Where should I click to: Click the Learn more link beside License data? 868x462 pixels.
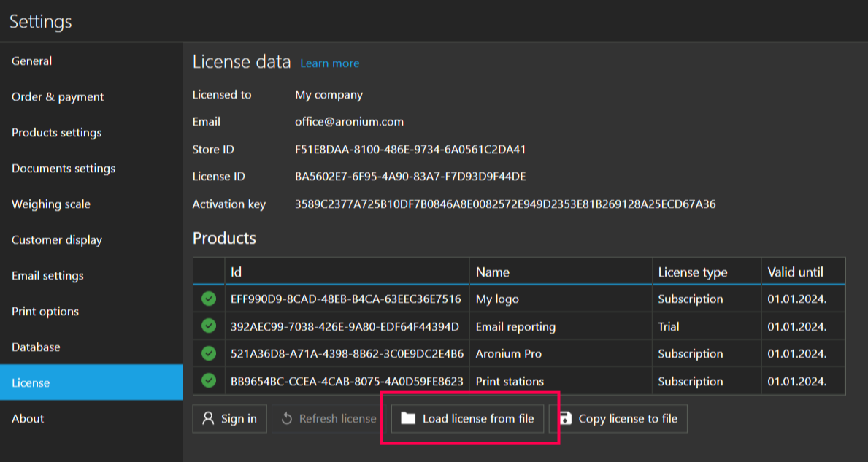point(329,63)
